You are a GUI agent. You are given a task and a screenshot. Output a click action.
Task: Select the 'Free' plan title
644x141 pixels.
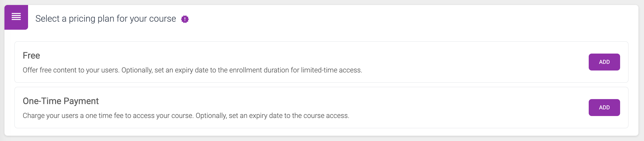pyautogui.click(x=31, y=56)
